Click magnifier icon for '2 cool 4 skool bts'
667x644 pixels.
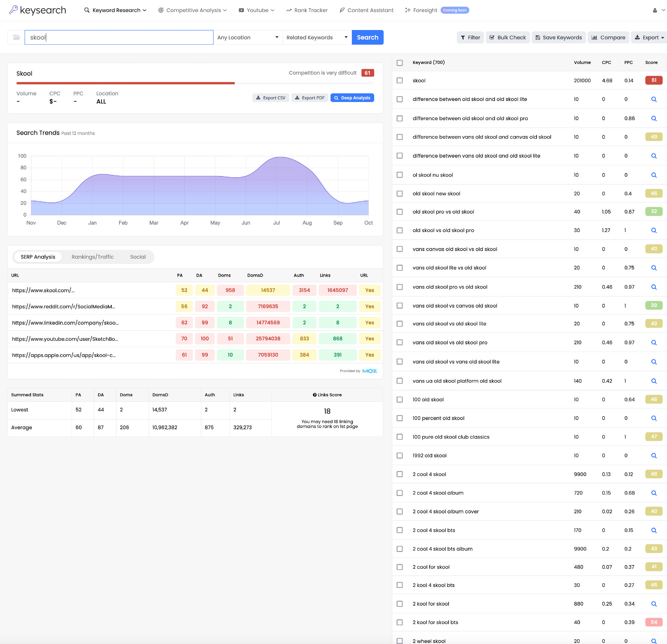[x=654, y=530]
